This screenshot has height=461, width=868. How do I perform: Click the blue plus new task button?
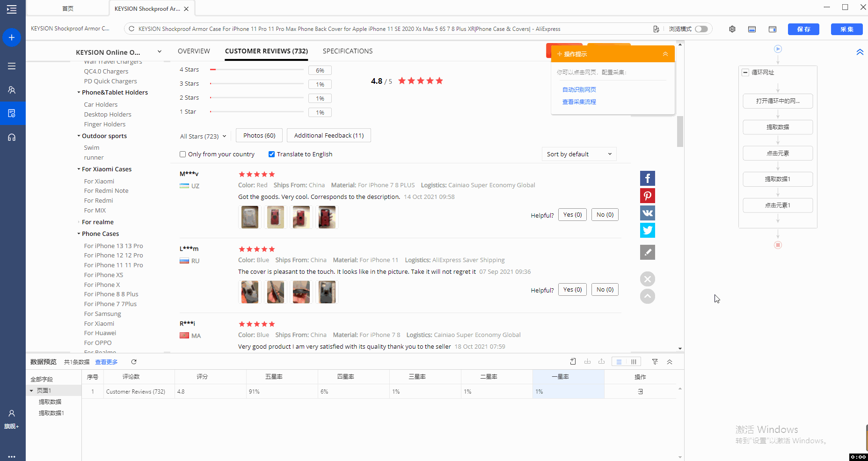[x=12, y=37]
